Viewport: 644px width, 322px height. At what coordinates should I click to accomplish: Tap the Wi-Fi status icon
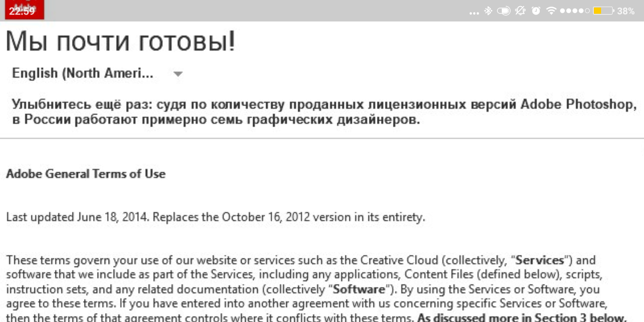point(551,11)
